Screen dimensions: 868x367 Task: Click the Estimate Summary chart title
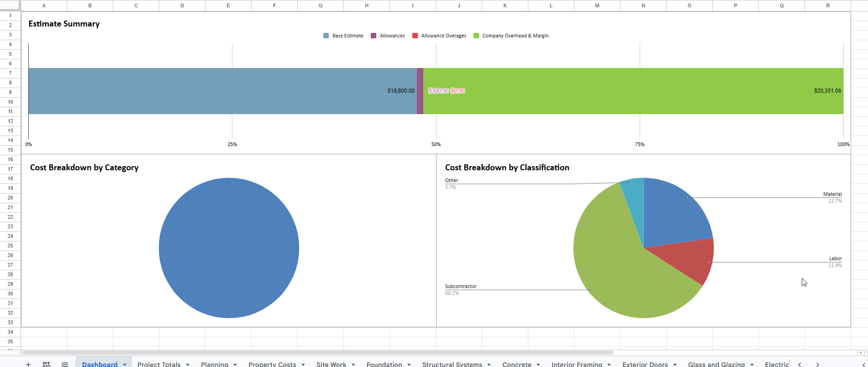click(64, 24)
